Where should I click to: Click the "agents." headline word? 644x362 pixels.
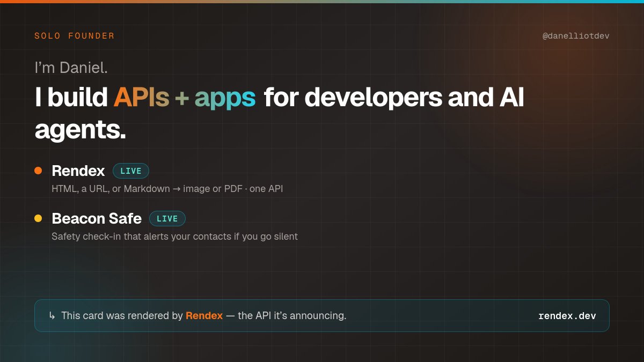tap(80, 130)
